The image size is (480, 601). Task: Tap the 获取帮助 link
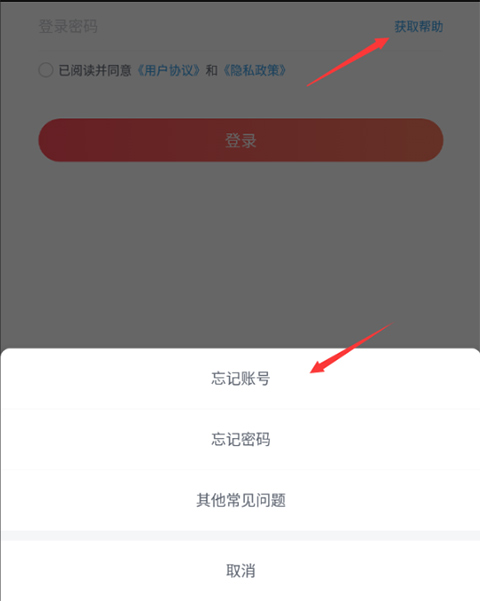pyautogui.click(x=419, y=27)
